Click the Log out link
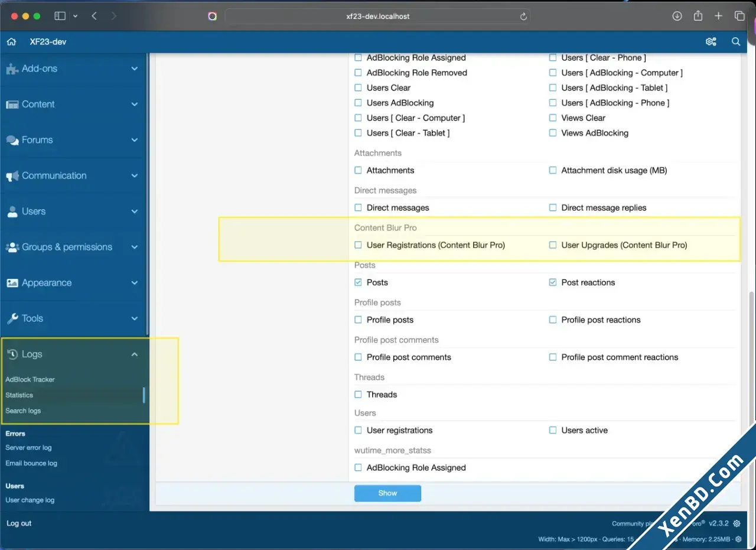The height and width of the screenshot is (550, 756). [19, 523]
